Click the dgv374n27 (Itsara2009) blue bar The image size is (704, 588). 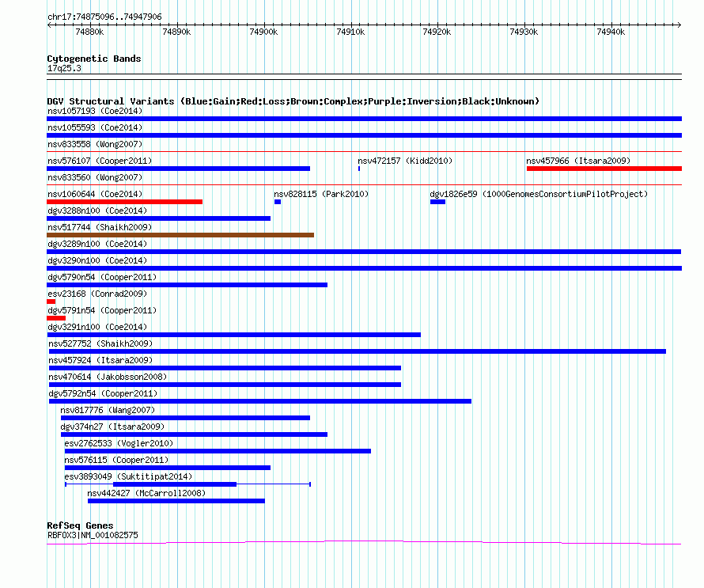pyautogui.click(x=194, y=434)
